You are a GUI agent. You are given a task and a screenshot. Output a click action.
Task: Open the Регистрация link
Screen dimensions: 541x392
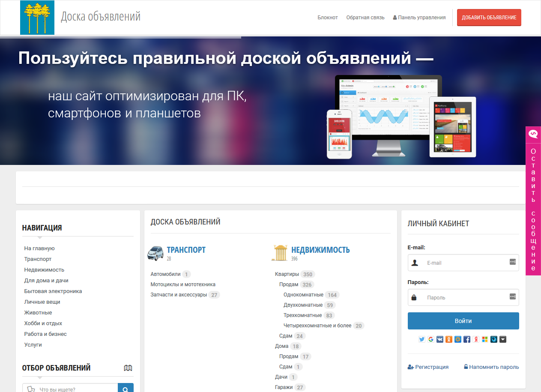point(428,367)
